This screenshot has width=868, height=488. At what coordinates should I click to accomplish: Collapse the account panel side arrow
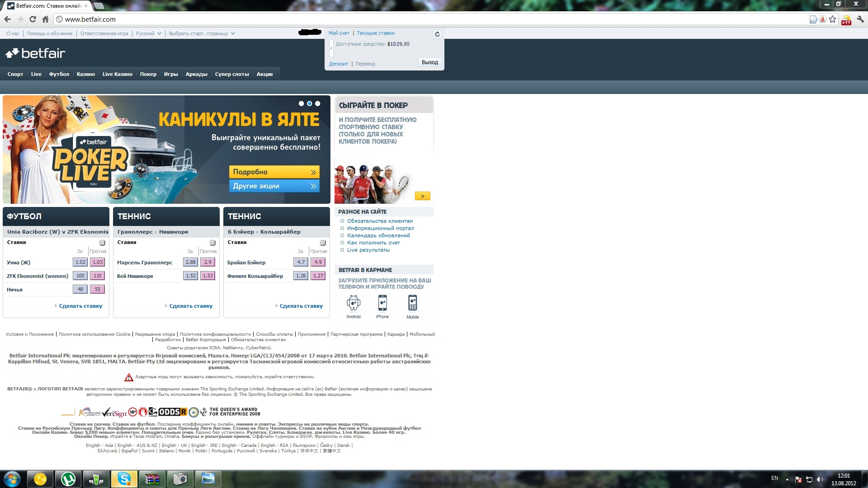[331, 48]
